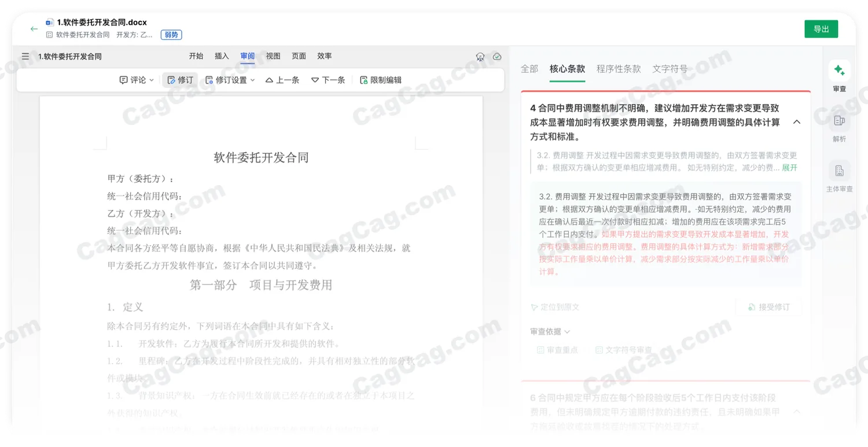Screen dimensions: 868x447
Task: Show 全部 review results tab
Action: (x=529, y=69)
